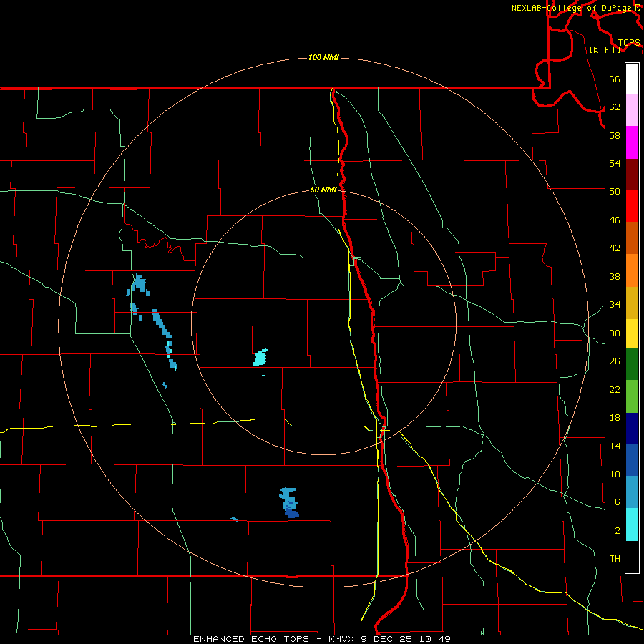644x644 pixels.
Task: Click the dark red maroon legend swatch
Action: [x=632, y=175]
